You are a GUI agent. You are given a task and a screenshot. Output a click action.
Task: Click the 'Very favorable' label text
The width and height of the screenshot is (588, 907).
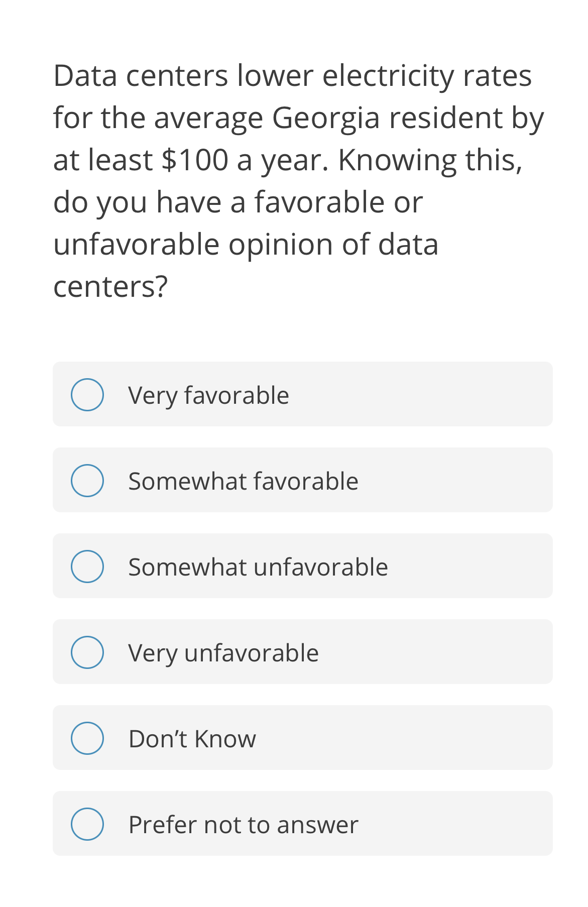[208, 396]
